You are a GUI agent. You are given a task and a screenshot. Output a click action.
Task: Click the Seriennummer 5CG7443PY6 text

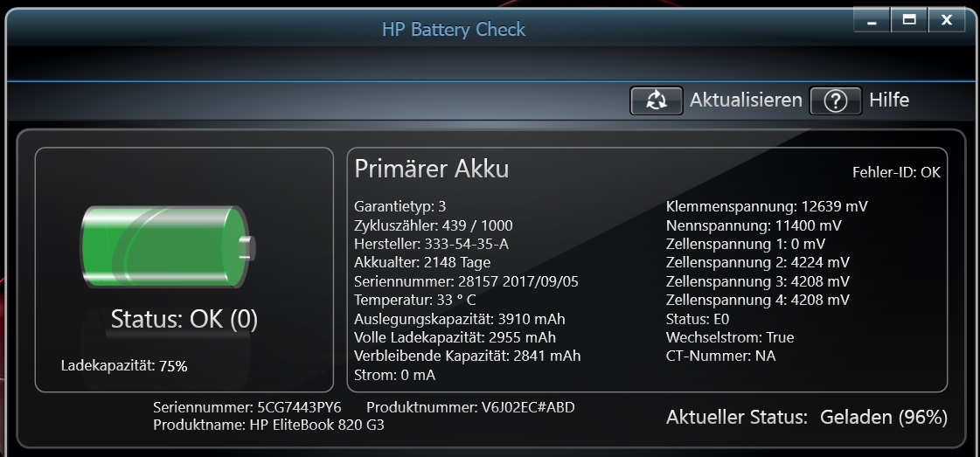[x=247, y=408]
